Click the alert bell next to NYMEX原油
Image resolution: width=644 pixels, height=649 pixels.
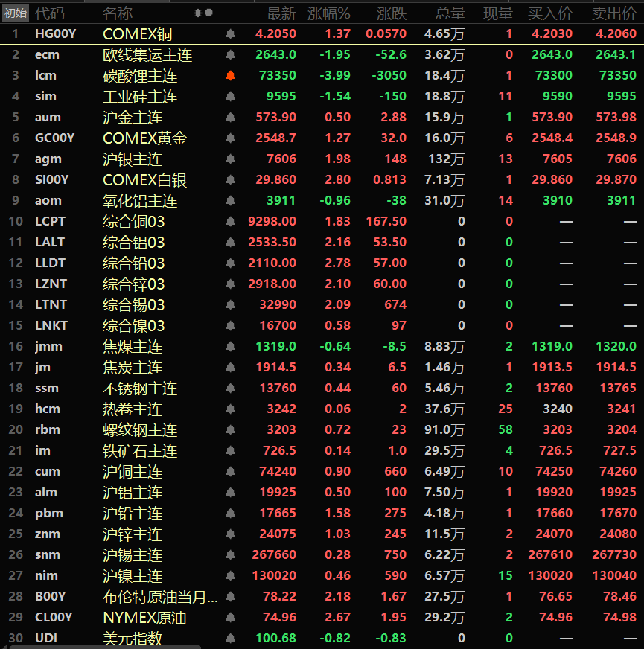(230, 618)
